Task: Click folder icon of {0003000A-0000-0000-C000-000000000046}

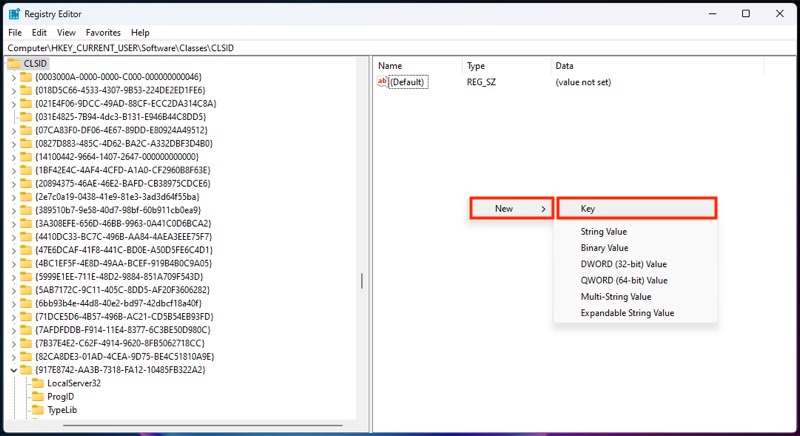Action: (x=26, y=76)
